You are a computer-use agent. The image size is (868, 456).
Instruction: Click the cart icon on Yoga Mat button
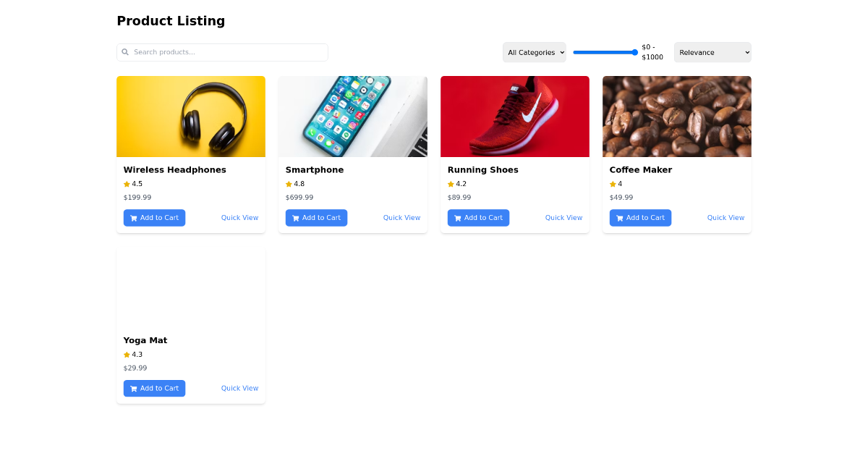pos(132,388)
